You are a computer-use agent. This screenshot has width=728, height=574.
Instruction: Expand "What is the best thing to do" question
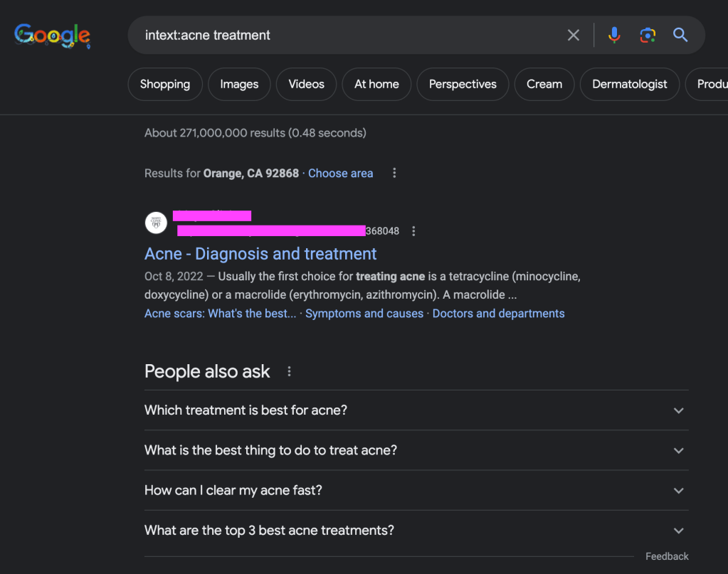(678, 450)
